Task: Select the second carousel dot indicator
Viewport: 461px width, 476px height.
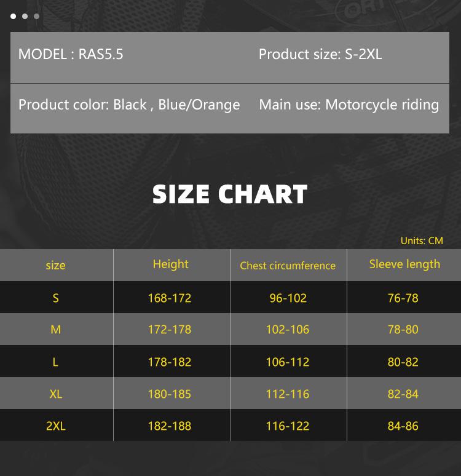Action: point(25,17)
